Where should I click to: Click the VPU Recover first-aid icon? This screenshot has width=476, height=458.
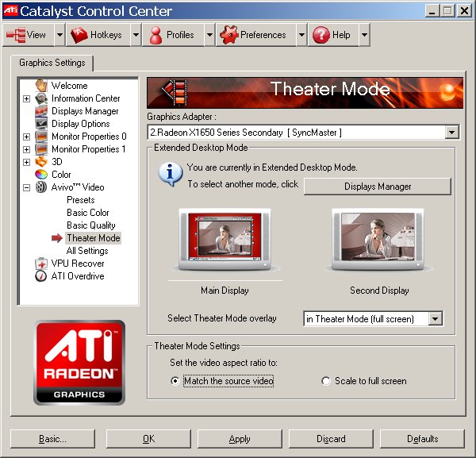[41, 264]
